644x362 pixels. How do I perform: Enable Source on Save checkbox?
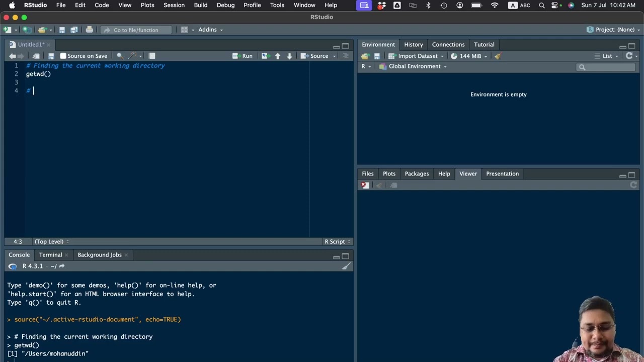pyautogui.click(x=63, y=56)
